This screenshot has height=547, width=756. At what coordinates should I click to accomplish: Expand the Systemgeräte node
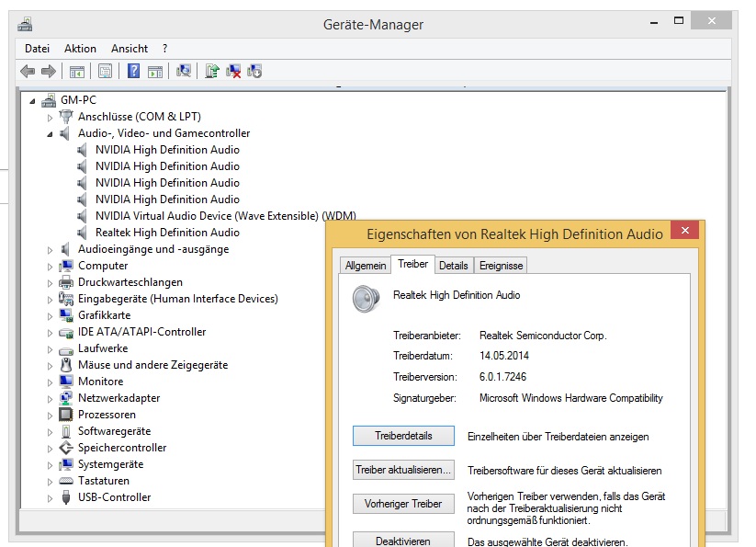50,465
